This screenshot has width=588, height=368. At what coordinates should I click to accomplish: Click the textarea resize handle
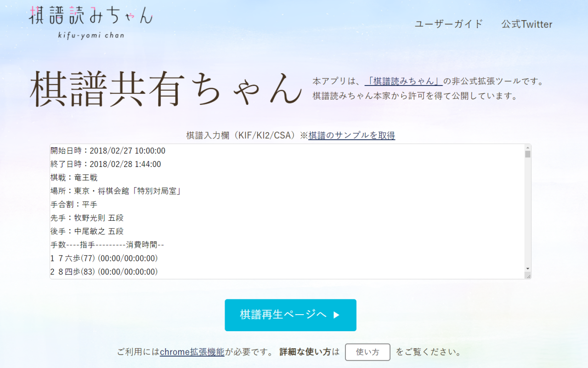[x=528, y=276]
